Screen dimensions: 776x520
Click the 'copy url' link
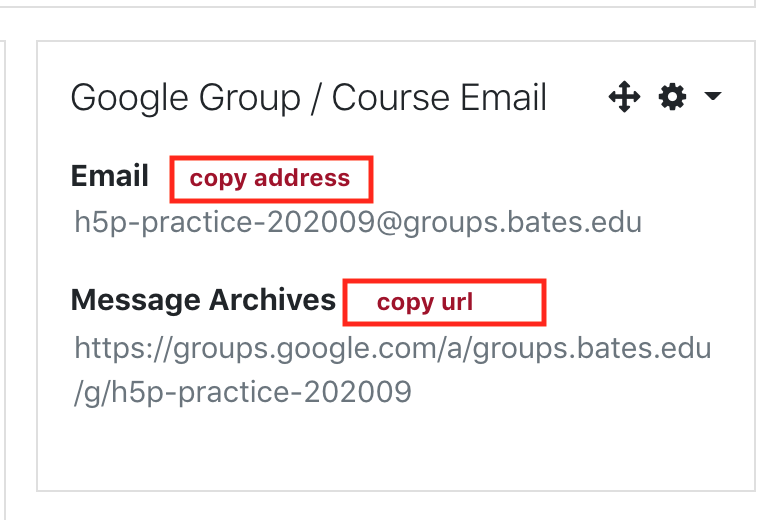pyautogui.click(x=425, y=302)
